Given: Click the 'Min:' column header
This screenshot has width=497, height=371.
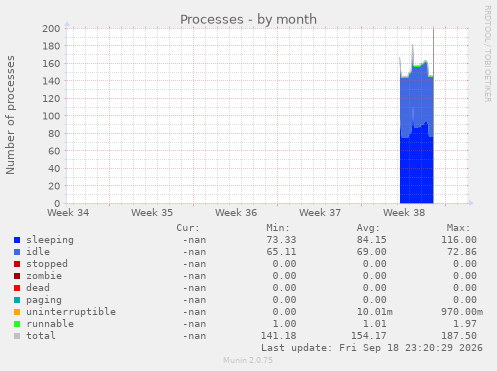Looking at the screenshot, I should (278, 228).
